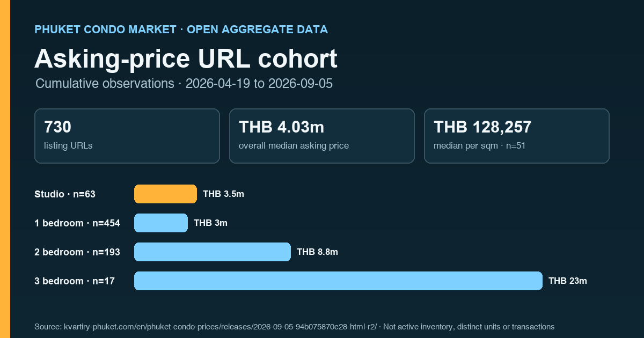This screenshot has width=644, height=338.
Task: Select the 1 bedroom blue bar
Action: [161, 223]
